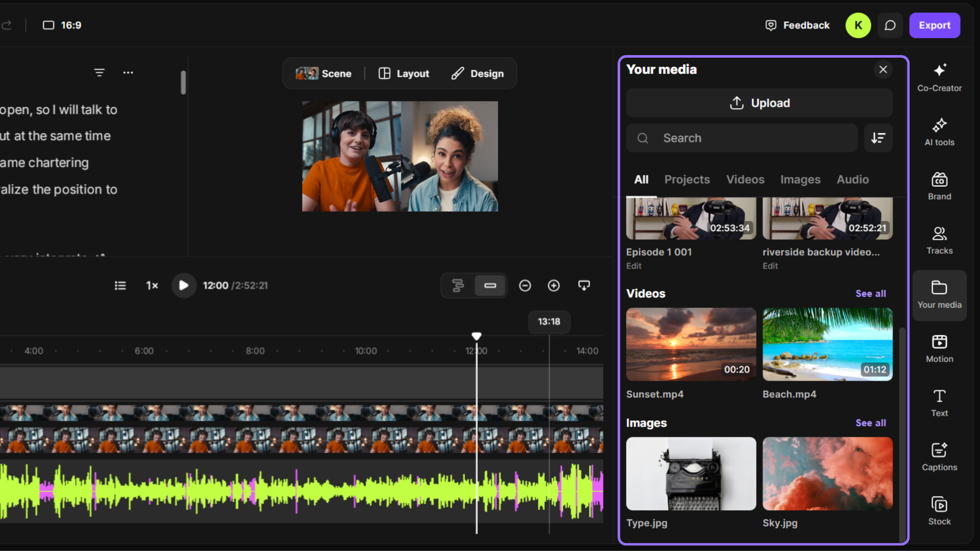980x551 pixels.
Task: Open the comments chat bubble
Action: [x=890, y=26]
